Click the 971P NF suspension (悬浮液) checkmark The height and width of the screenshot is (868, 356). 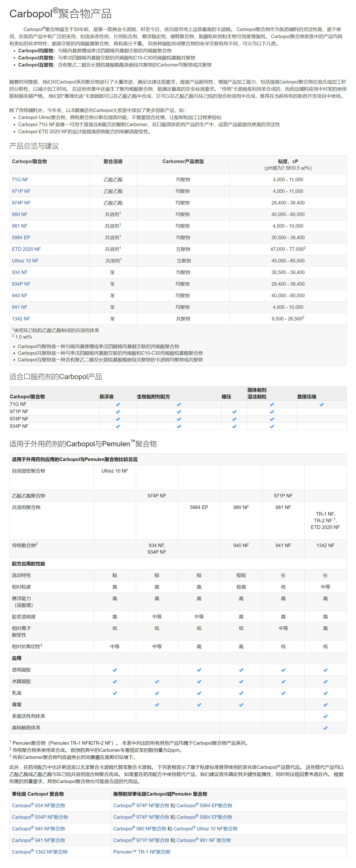point(118,412)
